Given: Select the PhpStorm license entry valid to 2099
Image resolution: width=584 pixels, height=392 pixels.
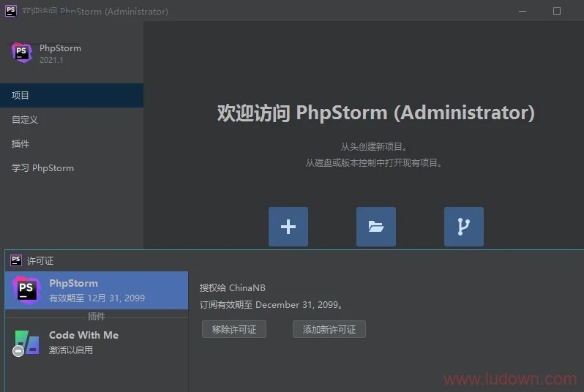Looking at the screenshot, I should coord(97,290).
